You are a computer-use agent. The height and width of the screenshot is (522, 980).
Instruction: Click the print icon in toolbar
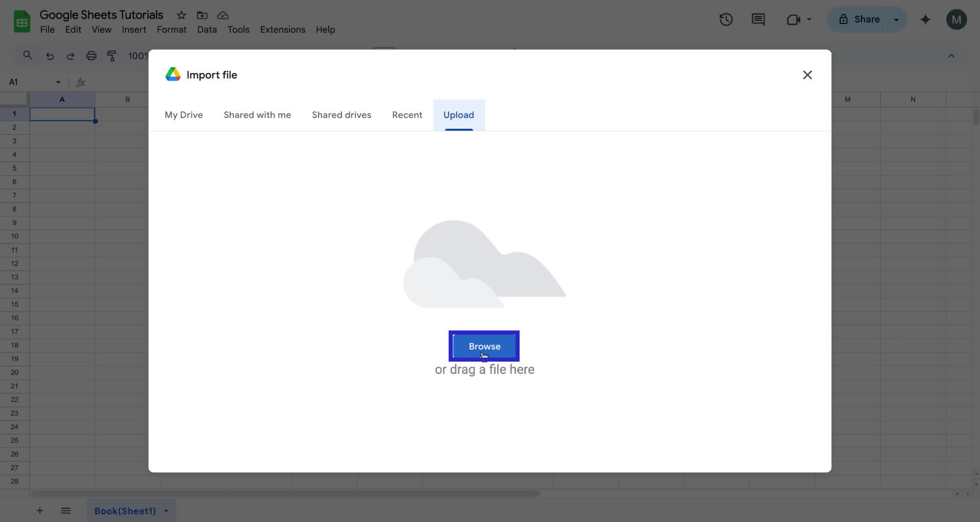click(x=91, y=56)
